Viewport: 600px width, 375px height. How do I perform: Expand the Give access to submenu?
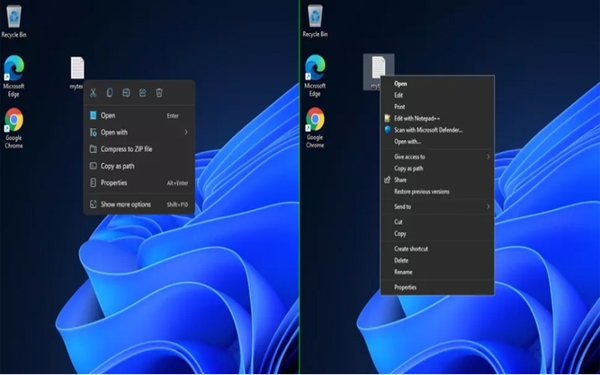[x=437, y=157]
